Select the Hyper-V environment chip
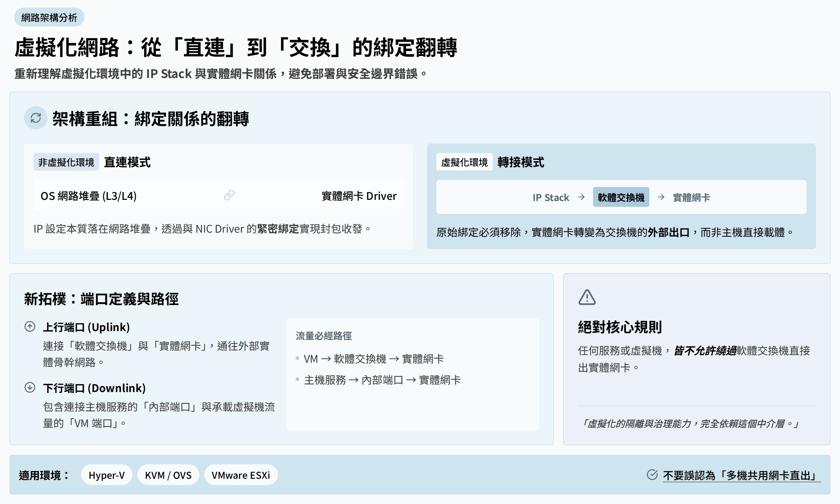840x504 pixels. tap(106, 475)
